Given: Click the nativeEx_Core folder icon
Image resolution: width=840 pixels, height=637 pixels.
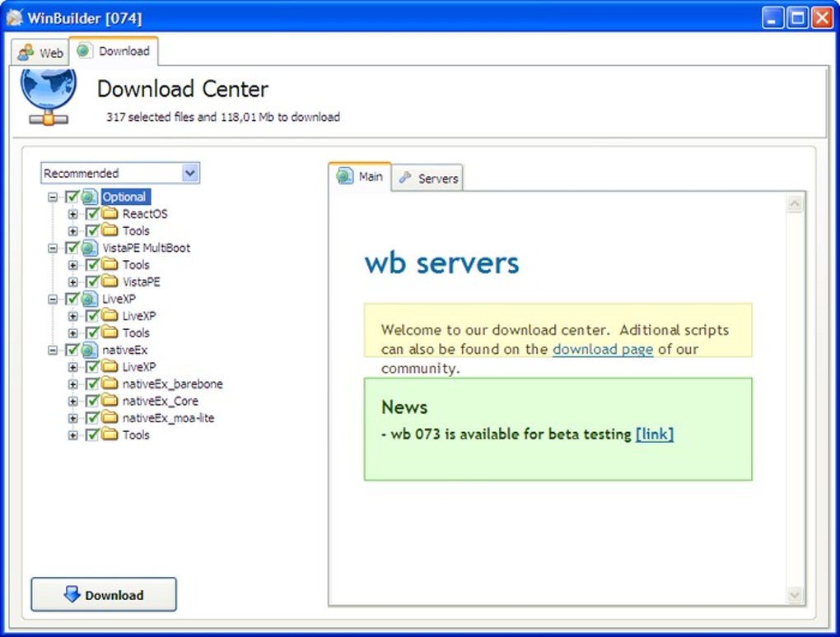Looking at the screenshot, I should pyautogui.click(x=110, y=401).
